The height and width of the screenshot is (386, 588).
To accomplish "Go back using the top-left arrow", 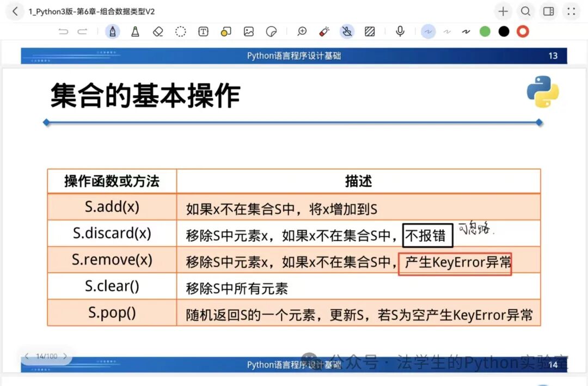I will pos(15,11).
